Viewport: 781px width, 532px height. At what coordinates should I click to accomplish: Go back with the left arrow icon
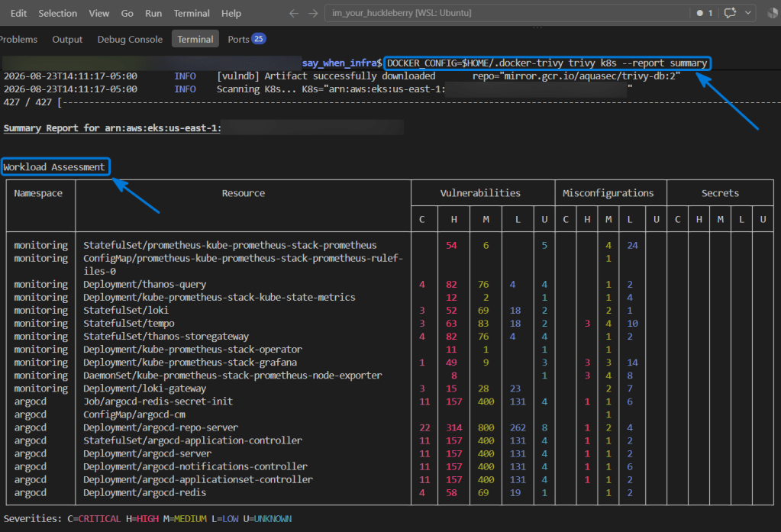pos(294,14)
